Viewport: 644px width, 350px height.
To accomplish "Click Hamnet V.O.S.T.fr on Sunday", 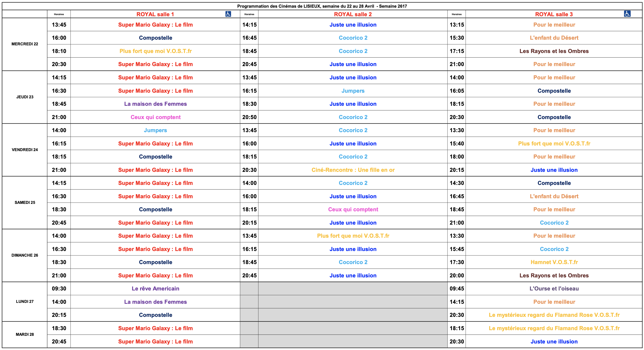I will pyautogui.click(x=554, y=262).
